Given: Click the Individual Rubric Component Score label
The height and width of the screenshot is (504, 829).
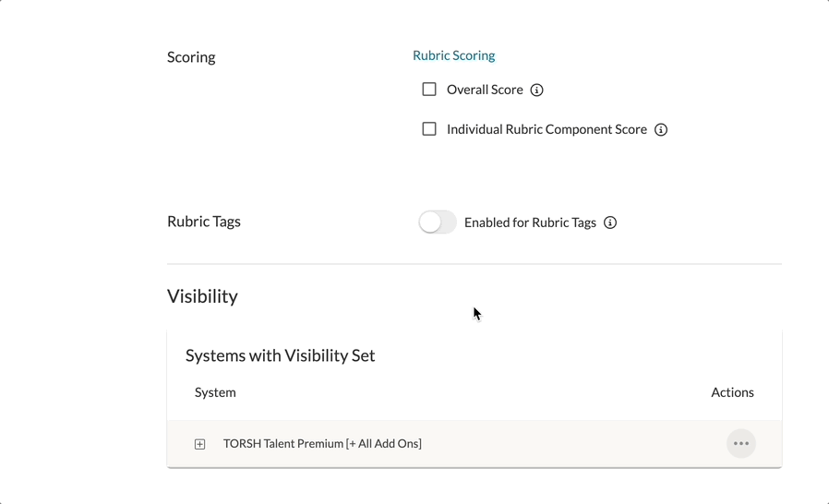Looking at the screenshot, I should pos(547,129).
